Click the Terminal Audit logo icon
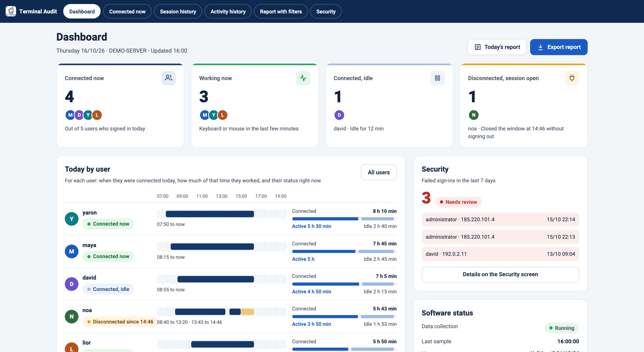The height and width of the screenshot is (352, 644). pyautogui.click(x=11, y=11)
